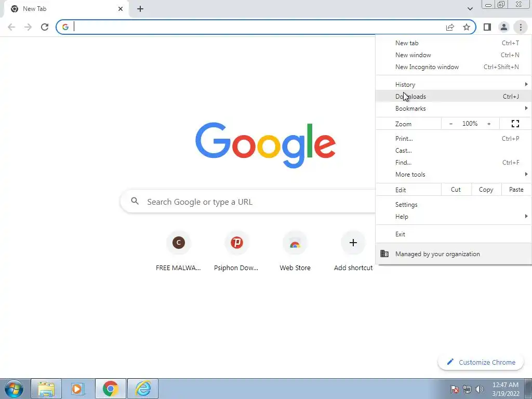This screenshot has height=399, width=532.
Task: Choose Find... from the menu
Action: pos(454,163)
